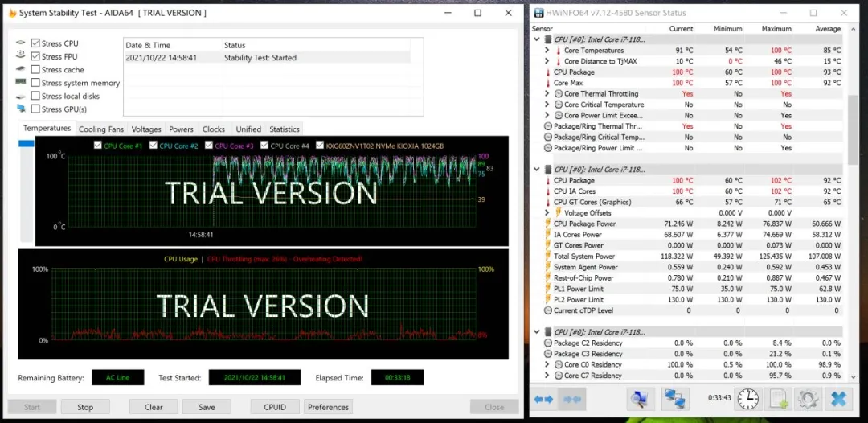The image size is (868, 423).
Task: Toggle CPU Core #2 graph checkbox
Action: 154,146
